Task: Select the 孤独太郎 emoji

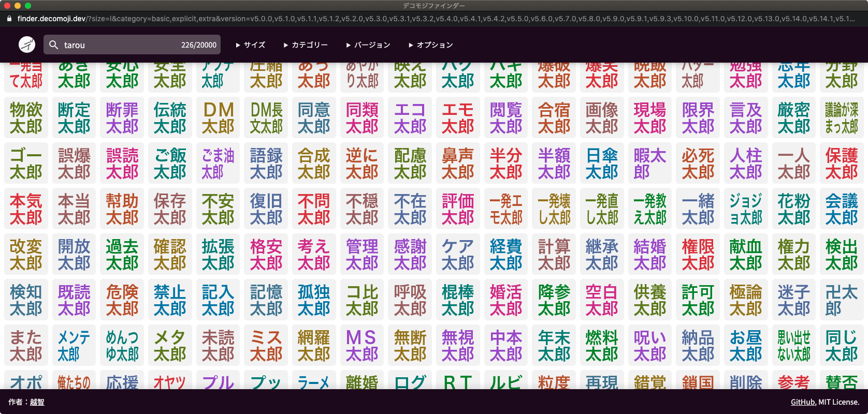Action: click(x=314, y=300)
